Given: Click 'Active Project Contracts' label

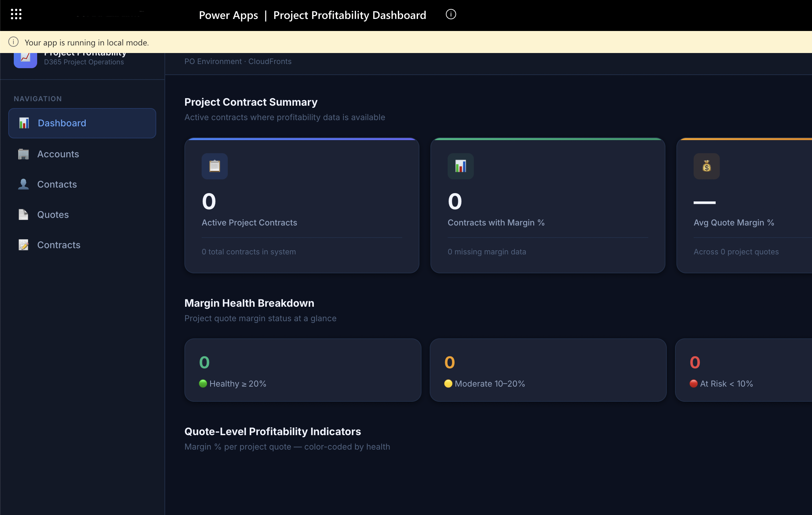Looking at the screenshot, I should pyautogui.click(x=249, y=223).
